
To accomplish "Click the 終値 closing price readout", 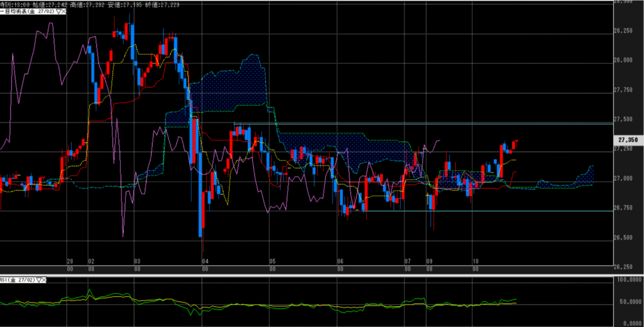I will point(161,3).
